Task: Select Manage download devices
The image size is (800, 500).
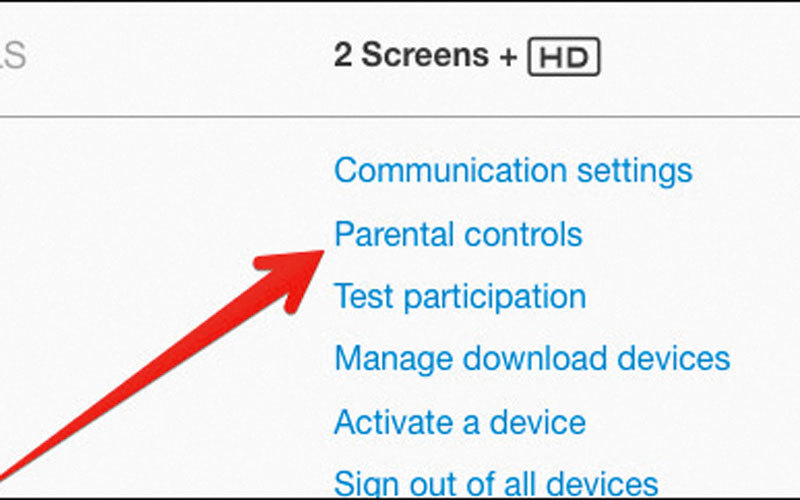Action: tap(531, 358)
